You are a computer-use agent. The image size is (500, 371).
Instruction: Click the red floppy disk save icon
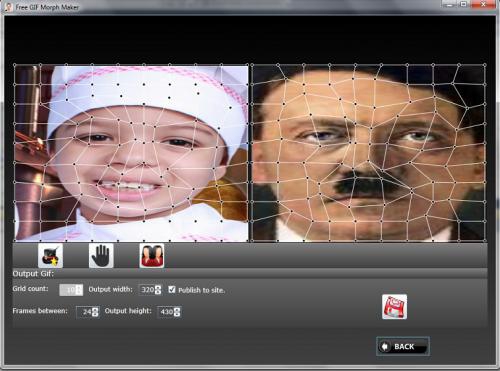[395, 307]
